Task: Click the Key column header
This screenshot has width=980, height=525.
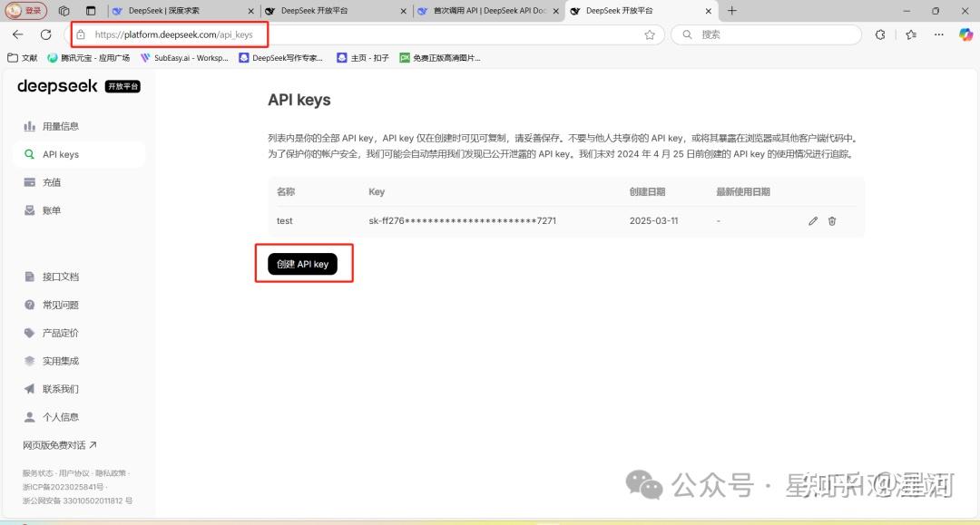Action: 377,191
